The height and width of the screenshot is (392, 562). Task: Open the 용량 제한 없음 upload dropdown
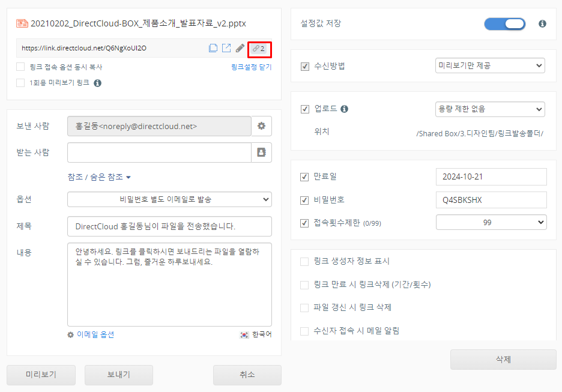(490, 109)
